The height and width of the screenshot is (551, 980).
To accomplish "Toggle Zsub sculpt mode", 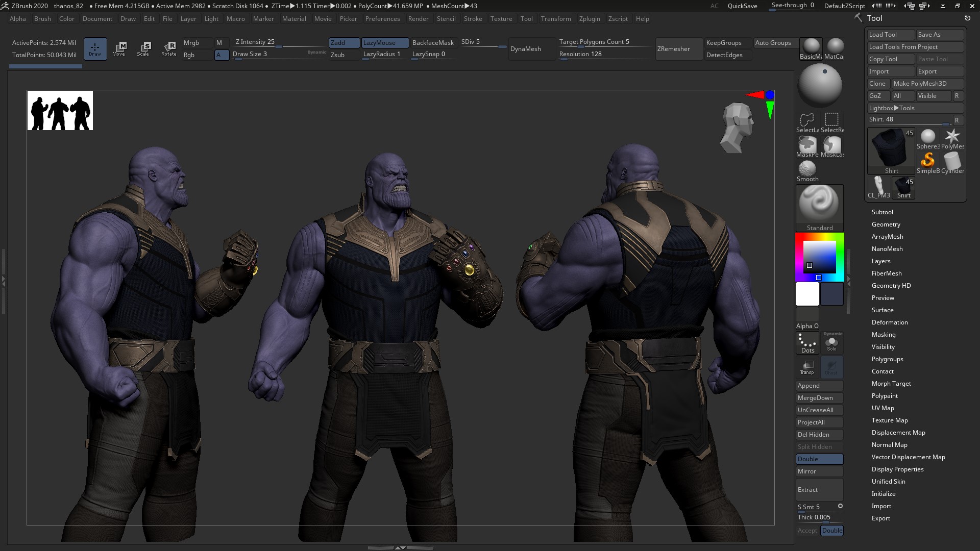I will 345,55.
